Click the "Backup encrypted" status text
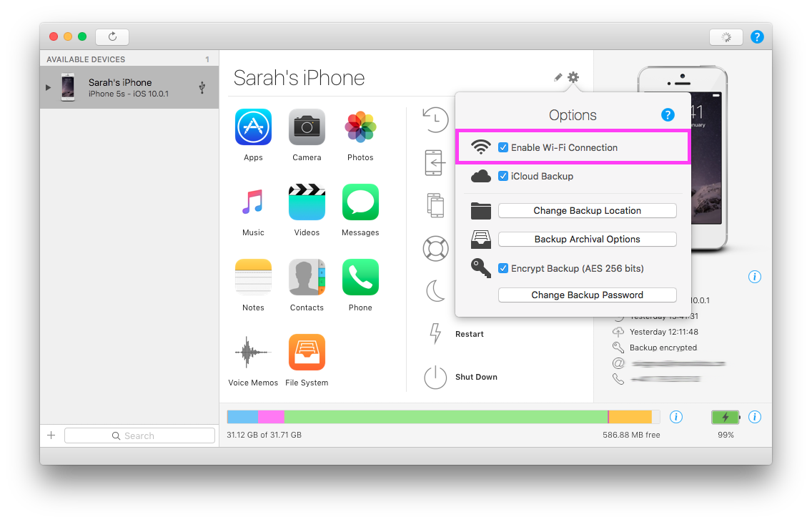This screenshot has width=812, height=522. click(x=663, y=348)
